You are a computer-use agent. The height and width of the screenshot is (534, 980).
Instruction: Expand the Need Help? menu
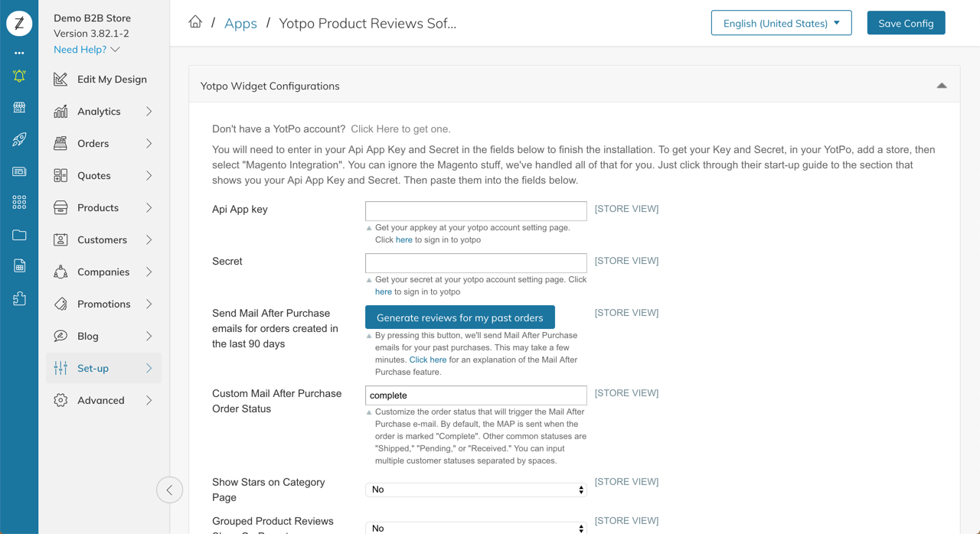pos(87,49)
